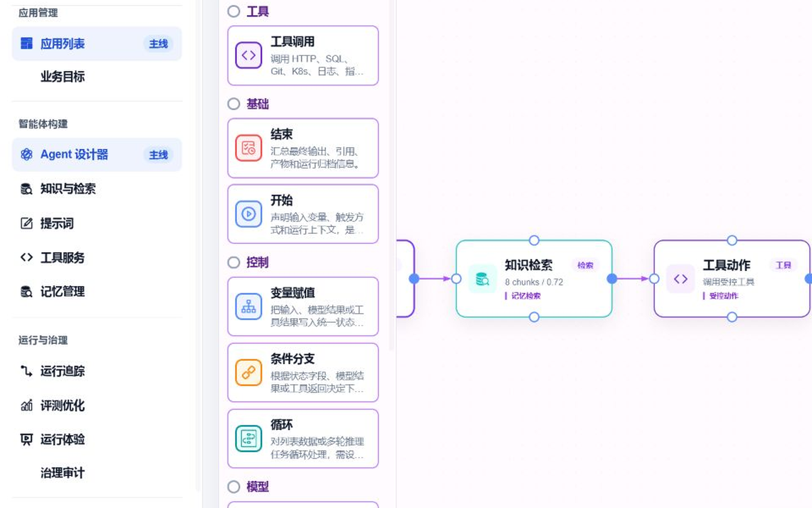Viewport: 812px width, 508px height.
Task: Click 8 chunks / 0.72 text
Action: point(534,282)
